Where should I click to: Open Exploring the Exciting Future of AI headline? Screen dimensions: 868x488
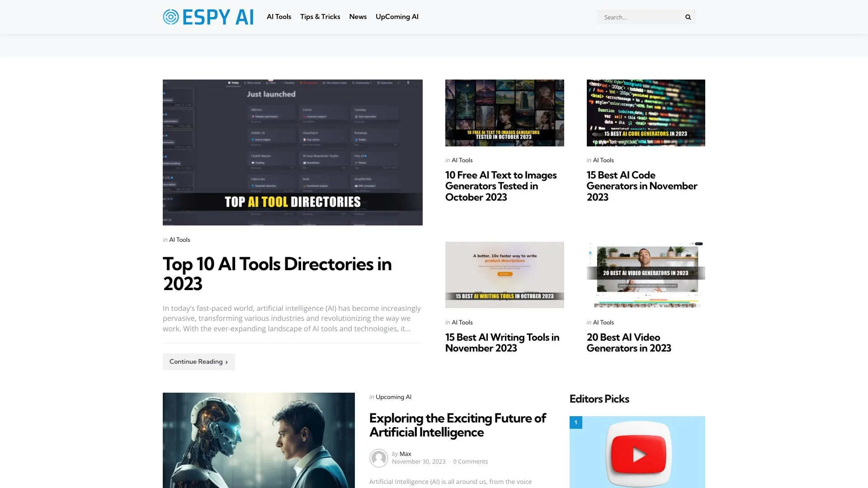click(458, 425)
